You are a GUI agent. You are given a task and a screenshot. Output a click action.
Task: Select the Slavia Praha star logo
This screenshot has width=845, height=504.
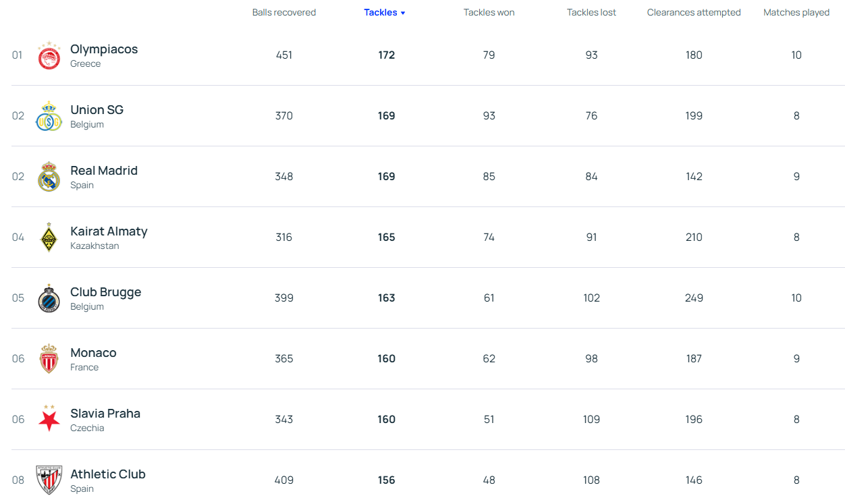coord(49,420)
